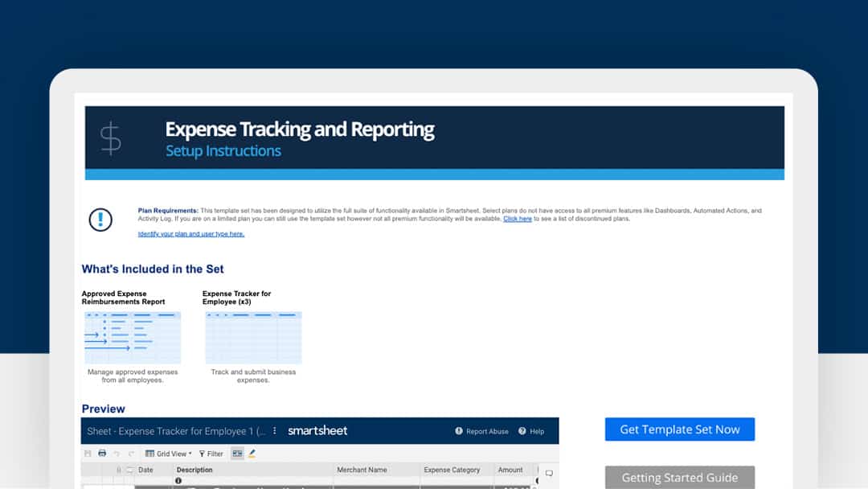Click the Report Abuse info icon
This screenshot has height=489, width=868.
pos(457,431)
